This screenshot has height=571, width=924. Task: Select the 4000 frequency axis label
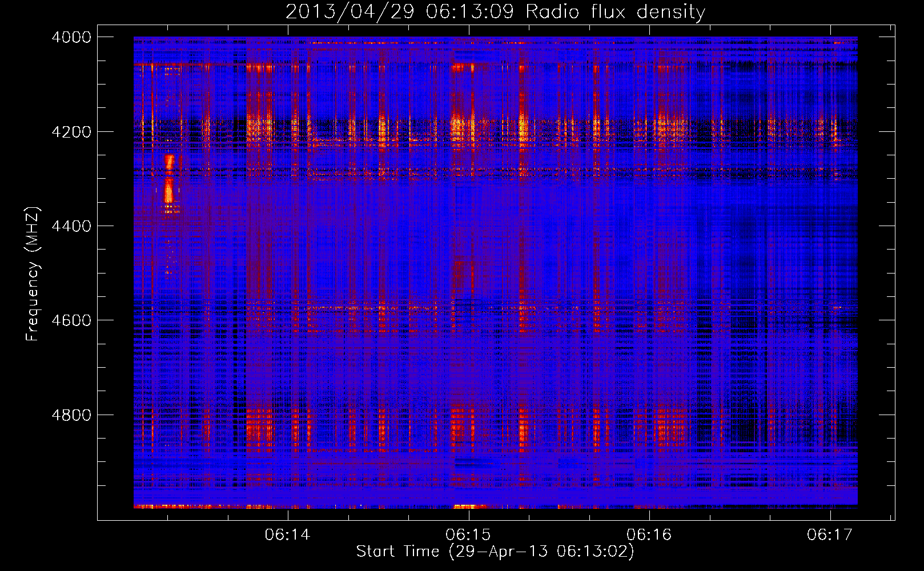click(x=71, y=37)
